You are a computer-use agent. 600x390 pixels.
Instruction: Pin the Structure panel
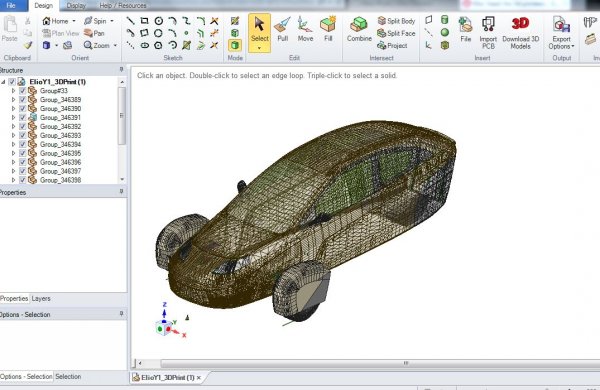pos(121,70)
